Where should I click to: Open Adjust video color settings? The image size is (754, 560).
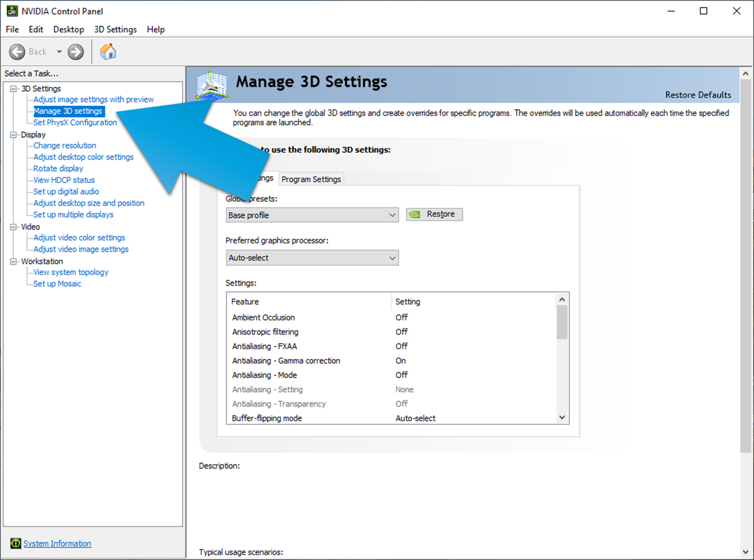[x=79, y=238]
